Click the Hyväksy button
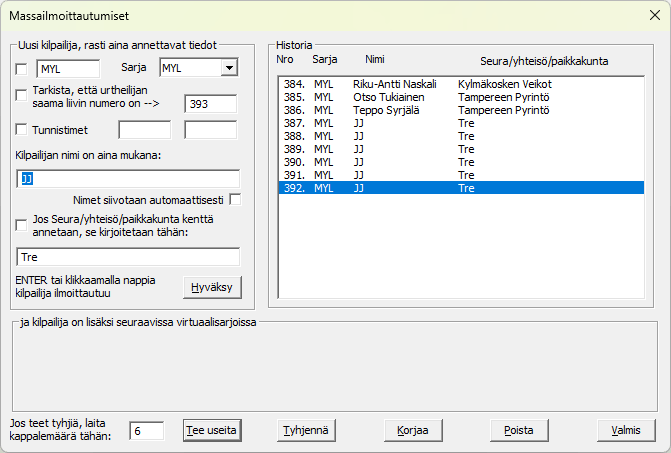 (x=213, y=287)
